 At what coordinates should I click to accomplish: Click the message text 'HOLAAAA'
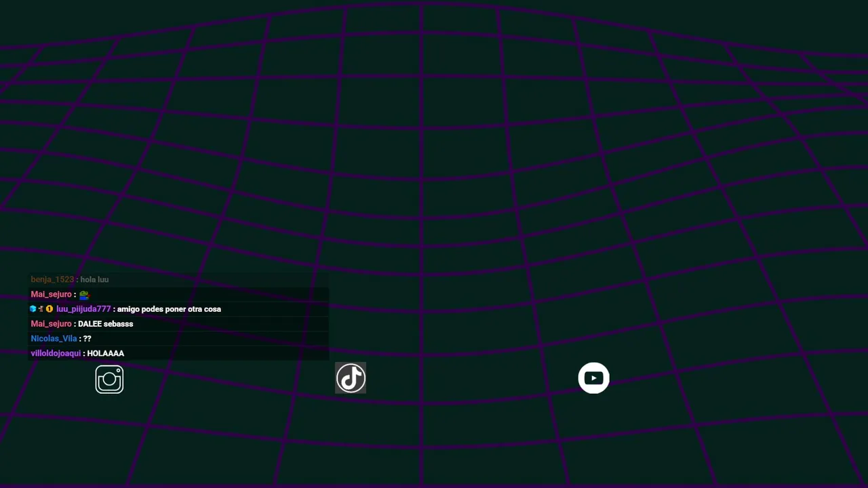point(105,354)
